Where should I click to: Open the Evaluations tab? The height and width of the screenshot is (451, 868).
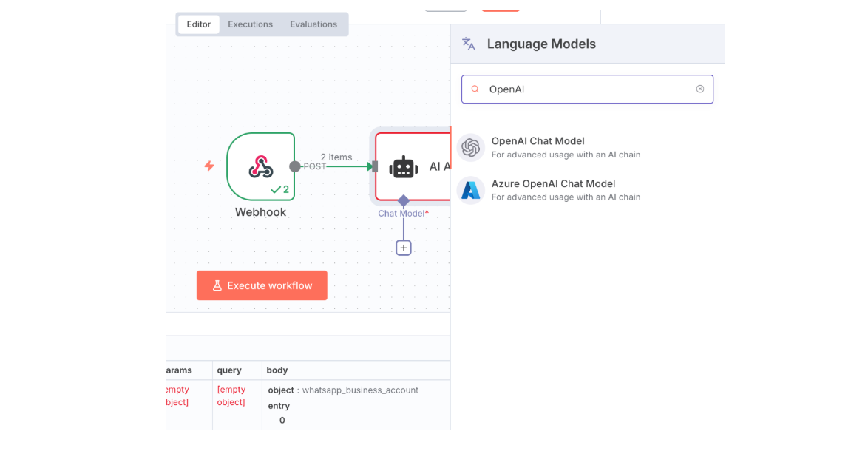coord(313,24)
